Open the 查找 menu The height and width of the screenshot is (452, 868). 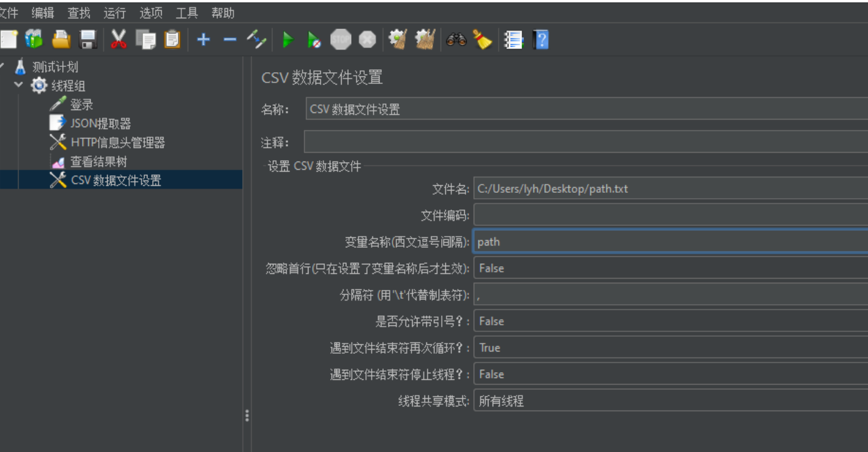pyautogui.click(x=79, y=12)
